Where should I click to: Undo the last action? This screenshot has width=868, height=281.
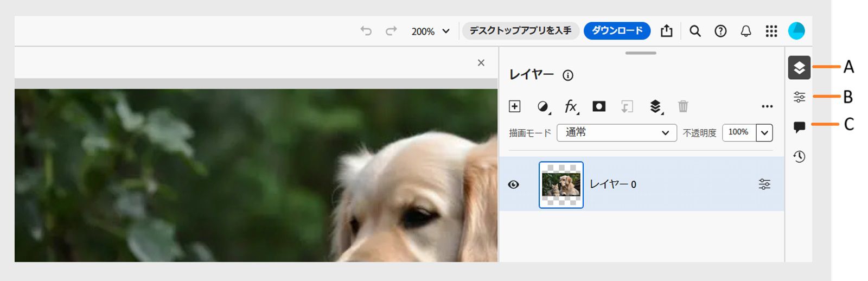(366, 31)
